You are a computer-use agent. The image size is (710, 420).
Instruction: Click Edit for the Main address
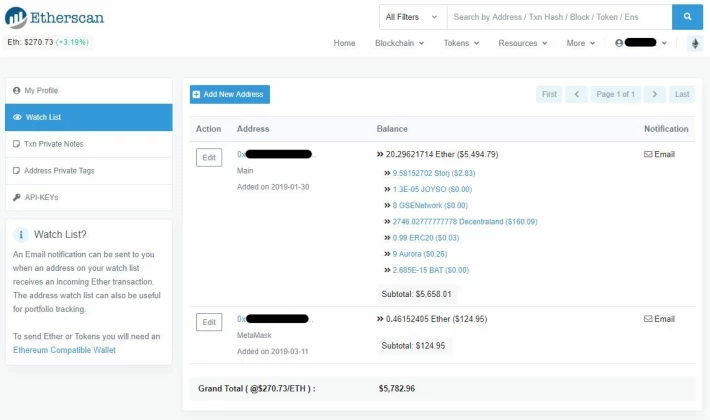[x=209, y=158]
